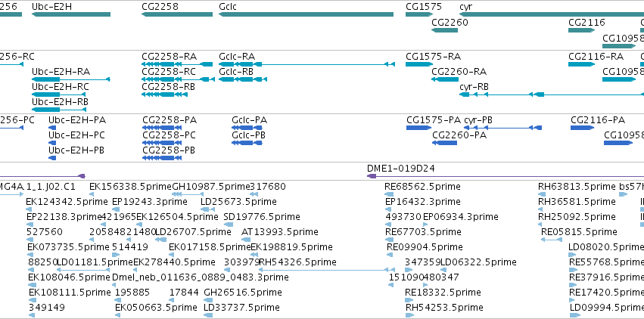Open EST RH36581.5prime
This screenshot has height=319, width=644.
click(541, 209)
